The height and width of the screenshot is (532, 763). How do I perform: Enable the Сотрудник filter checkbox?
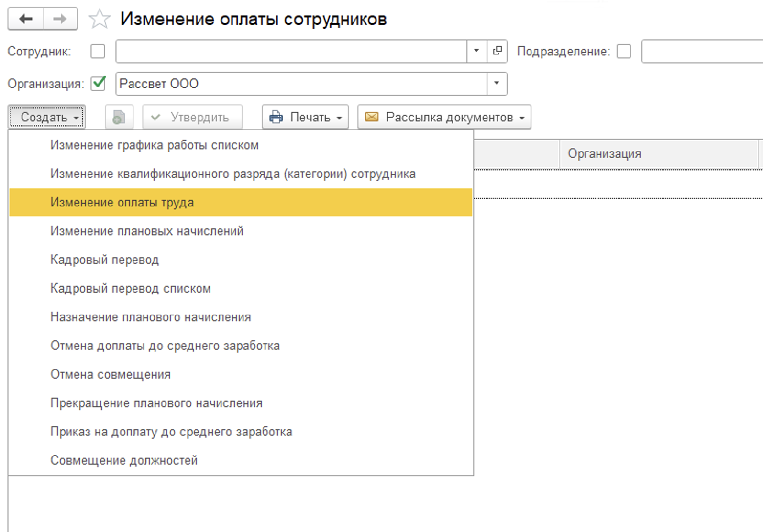(98, 51)
